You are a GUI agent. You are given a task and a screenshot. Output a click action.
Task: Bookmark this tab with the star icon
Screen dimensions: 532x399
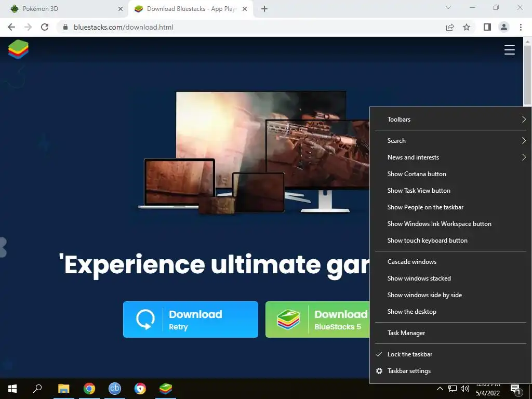tap(467, 27)
